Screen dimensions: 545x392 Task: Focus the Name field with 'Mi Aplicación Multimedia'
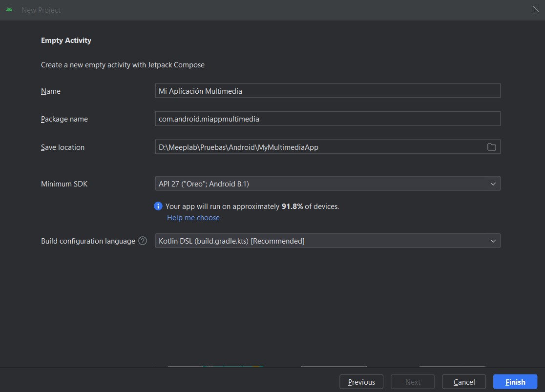[x=327, y=91]
